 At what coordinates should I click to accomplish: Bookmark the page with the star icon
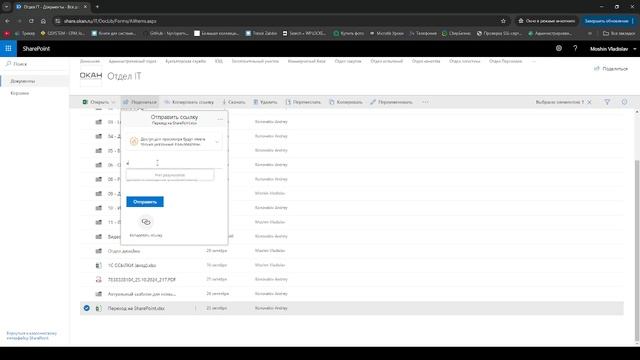(x=503, y=21)
